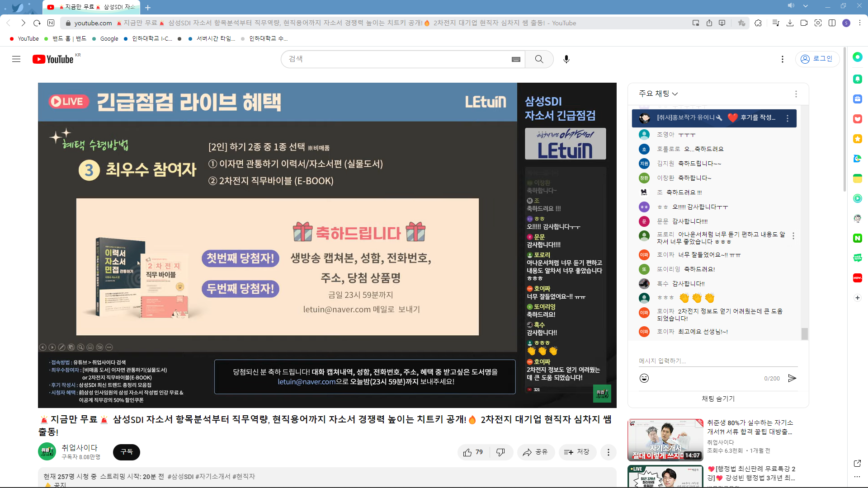The height and width of the screenshot is (488, 868).
Task: Save the video with 저장
Action: (x=577, y=452)
